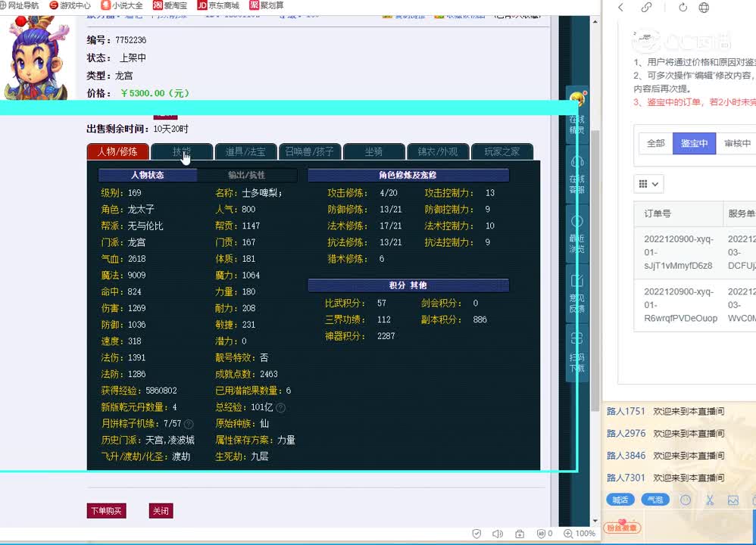Click the 粉丝徽章 fan badge button
Viewport: 756px width, 545px height.
622,527
